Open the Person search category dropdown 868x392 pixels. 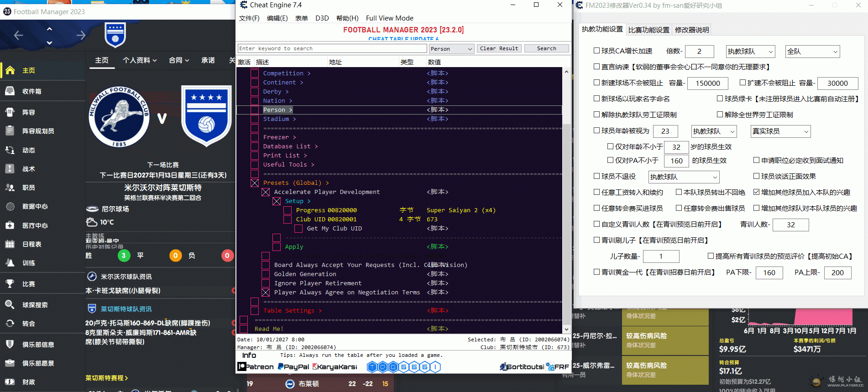point(451,48)
